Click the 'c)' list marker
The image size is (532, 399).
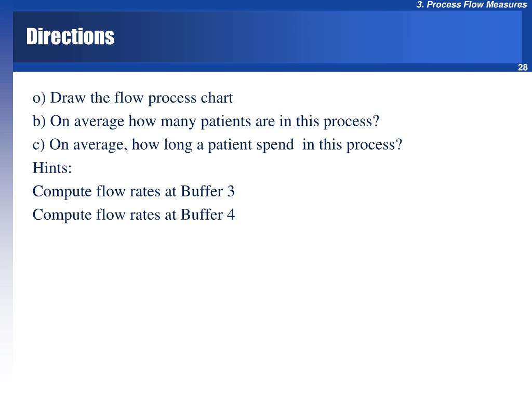click(38, 145)
